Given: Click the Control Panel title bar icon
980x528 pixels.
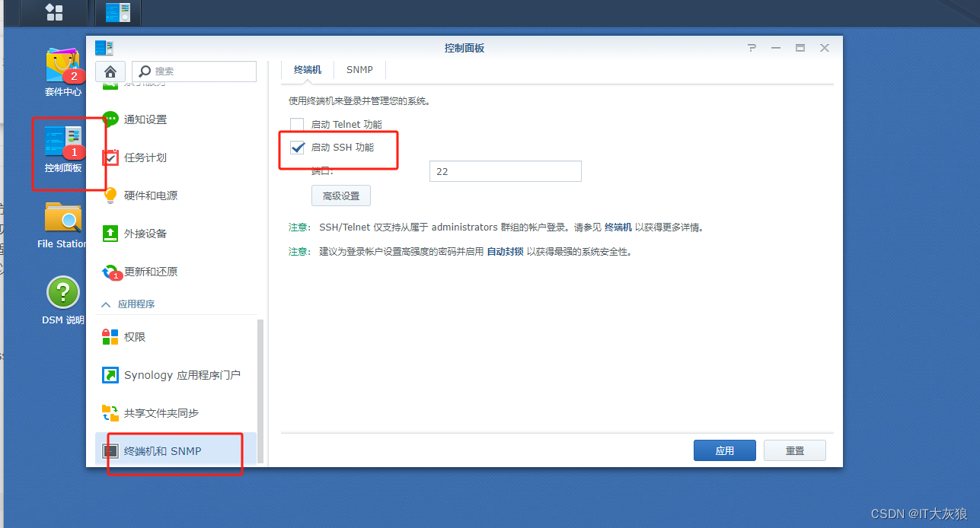Looking at the screenshot, I should coord(104,48).
